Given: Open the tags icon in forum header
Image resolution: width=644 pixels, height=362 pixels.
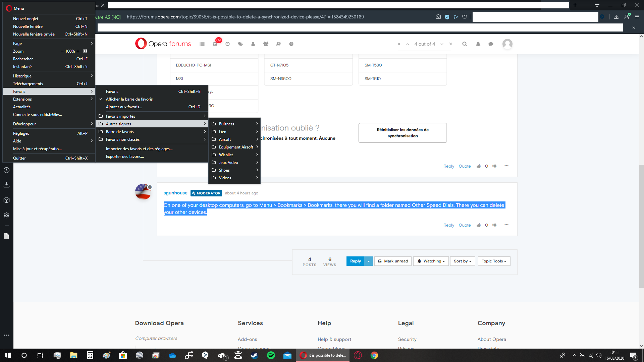Looking at the screenshot, I should point(240,44).
